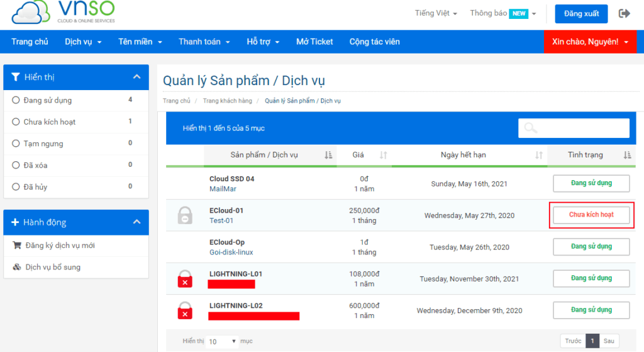The width and height of the screenshot is (644, 352).
Task: Open the Thông báo notifications dropdown
Action: click(x=503, y=13)
